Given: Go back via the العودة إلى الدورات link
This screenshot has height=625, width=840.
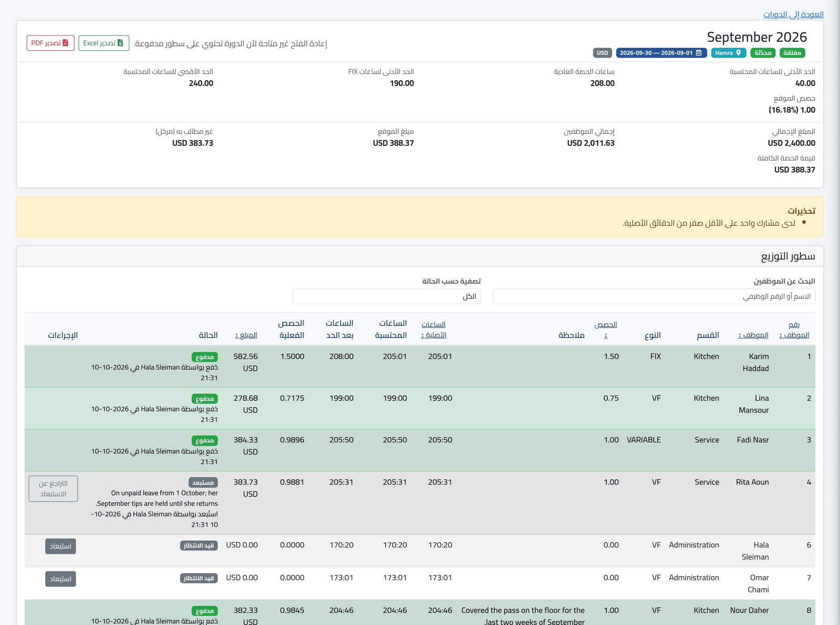Looking at the screenshot, I should [x=793, y=14].
